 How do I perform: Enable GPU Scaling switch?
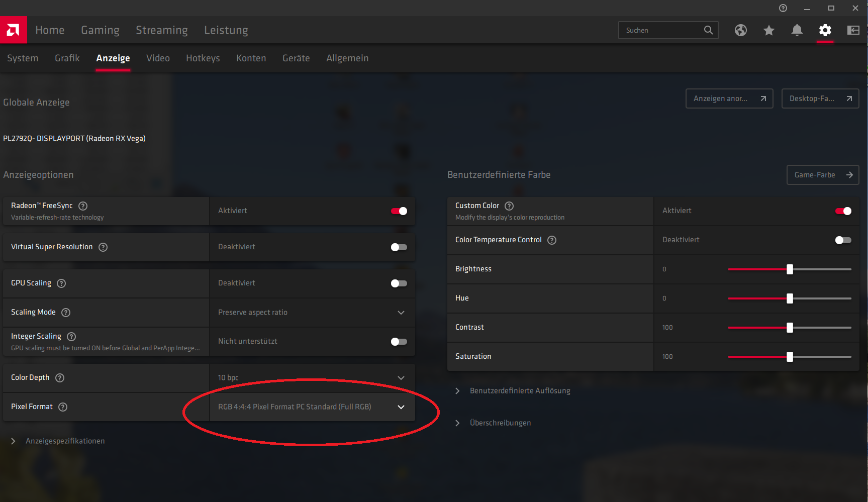coord(399,283)
